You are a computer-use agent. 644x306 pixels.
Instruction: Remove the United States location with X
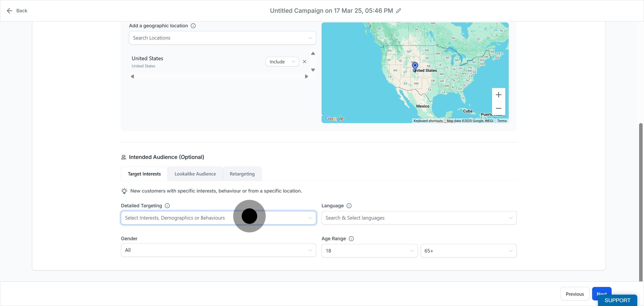[x=304, y=62]
